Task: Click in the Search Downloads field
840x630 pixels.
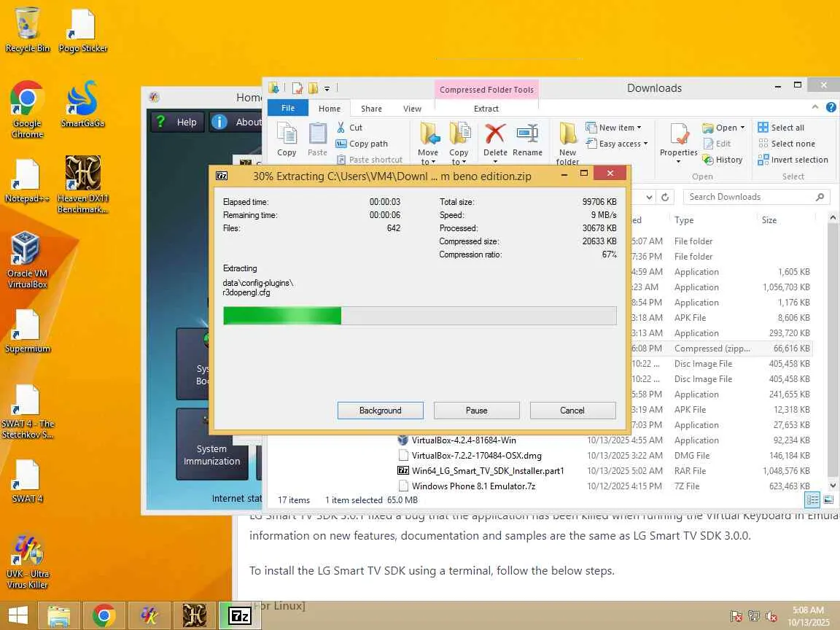Action: tap(756, 197)
